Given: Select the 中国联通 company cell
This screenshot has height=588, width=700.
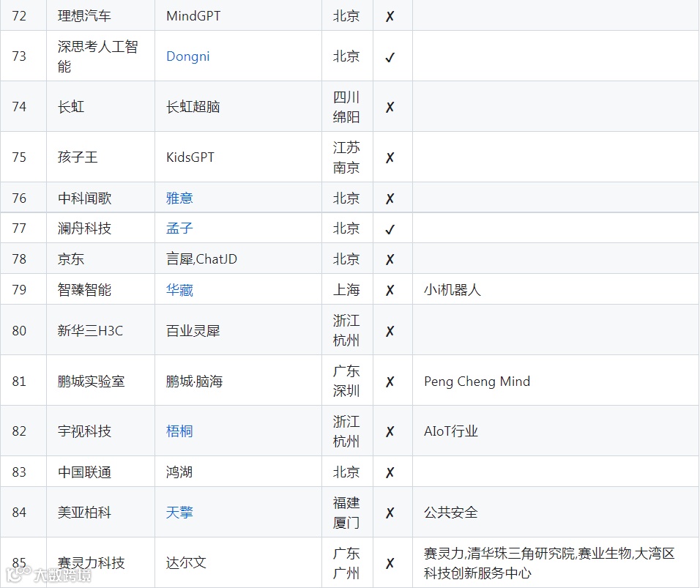Looking at the screenshot, I should [101, 472].
